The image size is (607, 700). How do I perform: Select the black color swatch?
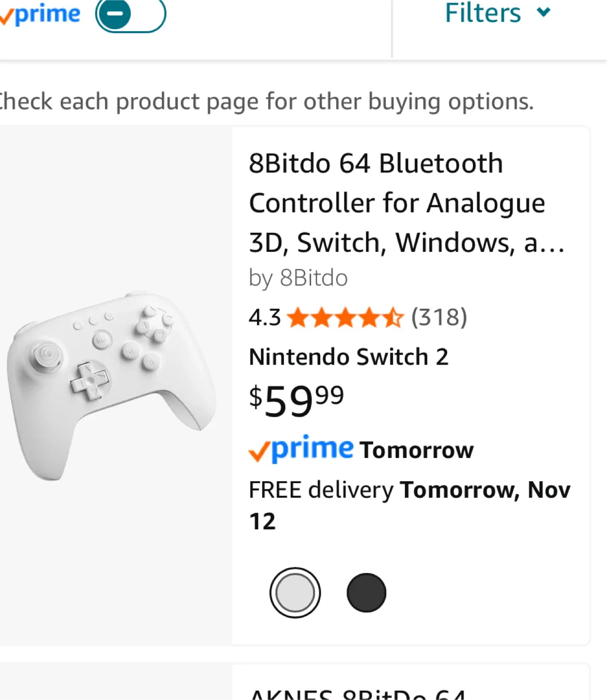tap(366, 593)
